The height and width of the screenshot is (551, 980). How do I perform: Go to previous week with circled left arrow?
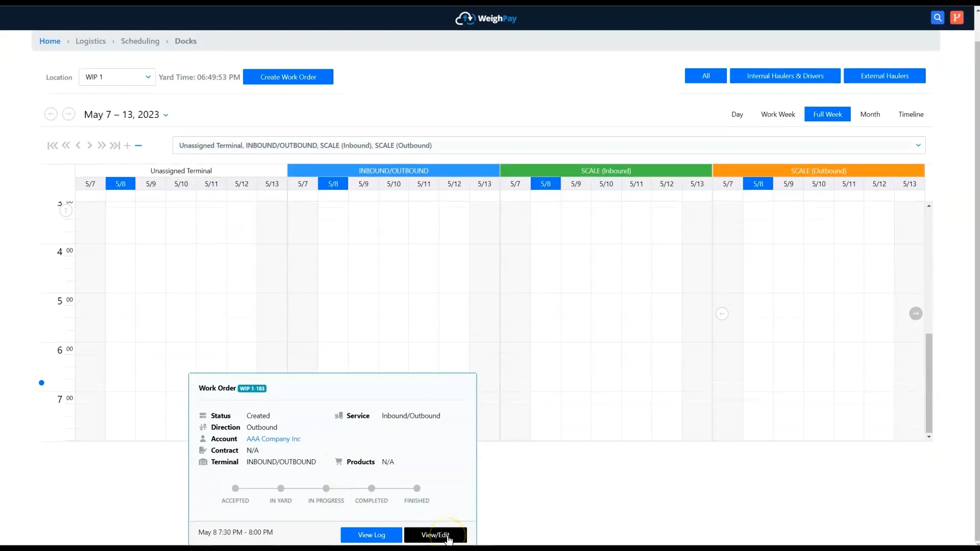pyautogui.click(x=51, y=114)
